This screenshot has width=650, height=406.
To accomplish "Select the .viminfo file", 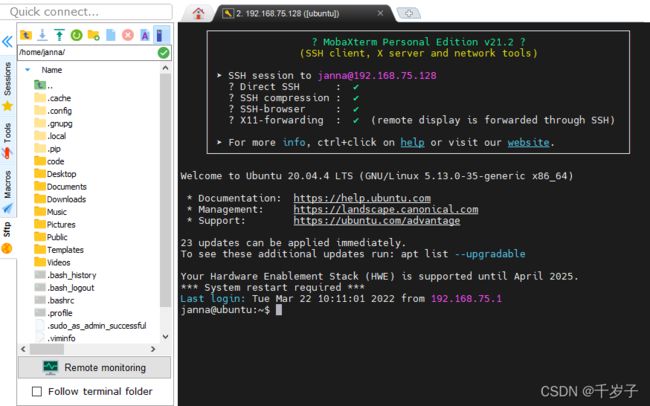I will pyautogui.click(x=55, y=338).
